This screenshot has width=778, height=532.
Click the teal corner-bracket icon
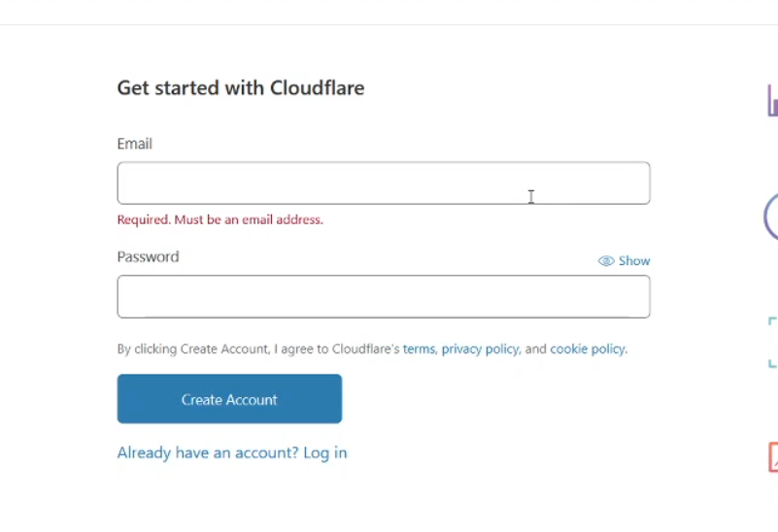[772, 342]
